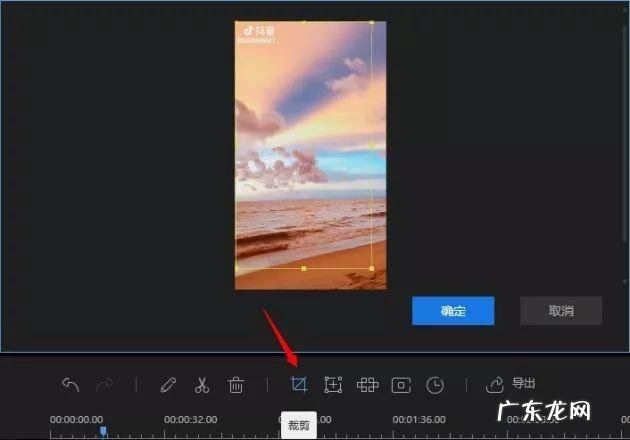Click the crop box bottom-right corner handle
Image resolution: width=630 pixels, height=440 pixels.
pyautogui.click(x=372, y=268)
